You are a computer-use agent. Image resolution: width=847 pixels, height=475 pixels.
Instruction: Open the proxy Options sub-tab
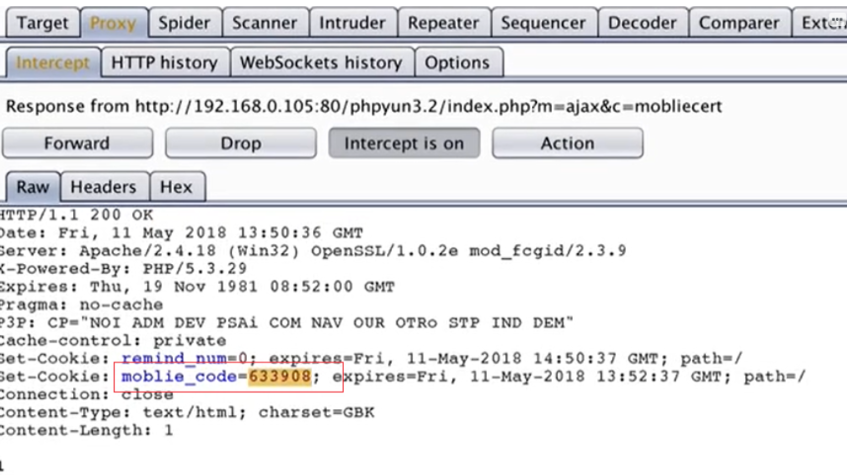pyautogui.click(x=457, y=62)
